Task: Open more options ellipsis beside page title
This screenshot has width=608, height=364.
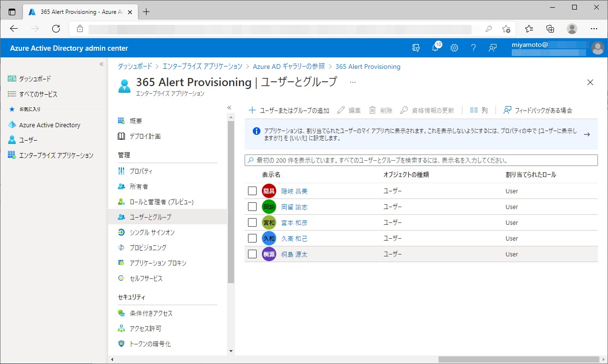Action: pyautogui.click(x=353, y=82)
